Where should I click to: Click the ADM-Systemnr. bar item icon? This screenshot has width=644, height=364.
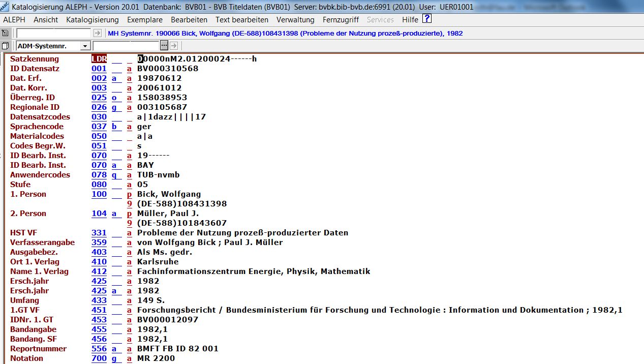pyautogui.click(x=5, y=46)
